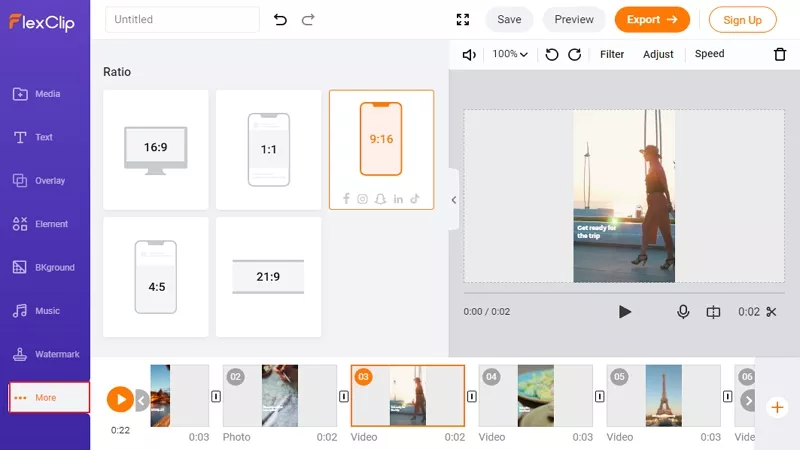The width and height of the screenshot is (800, 450).
Task: Play the whole storyboard
Action: click(x=120, y=399)
